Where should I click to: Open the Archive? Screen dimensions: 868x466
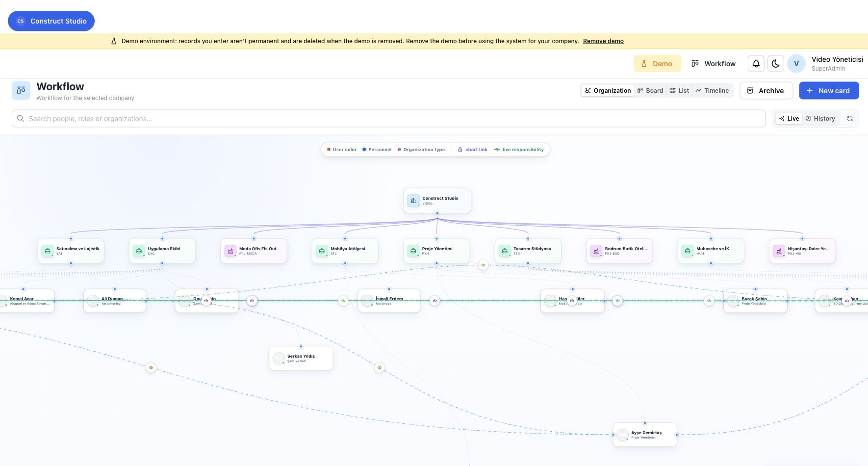pyautogui.click(x=766, y=91)
